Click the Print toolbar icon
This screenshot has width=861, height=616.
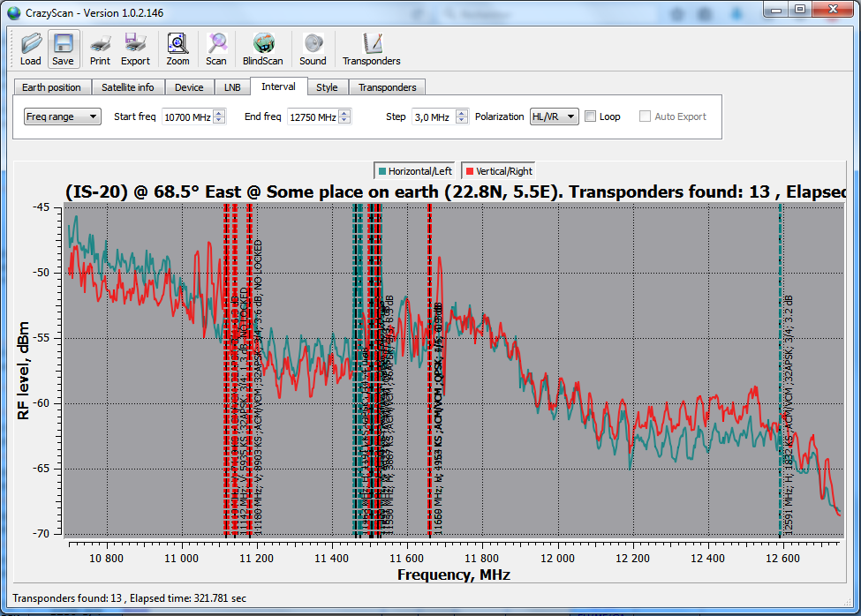tap(100, 49)
